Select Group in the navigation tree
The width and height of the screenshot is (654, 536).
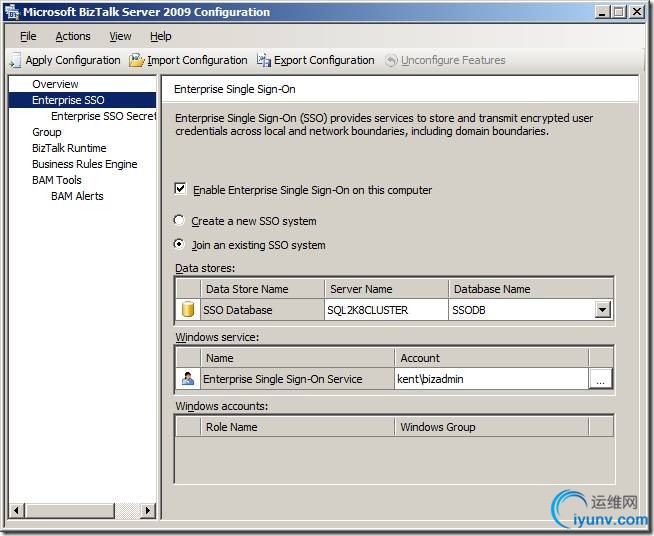[47, 132]
